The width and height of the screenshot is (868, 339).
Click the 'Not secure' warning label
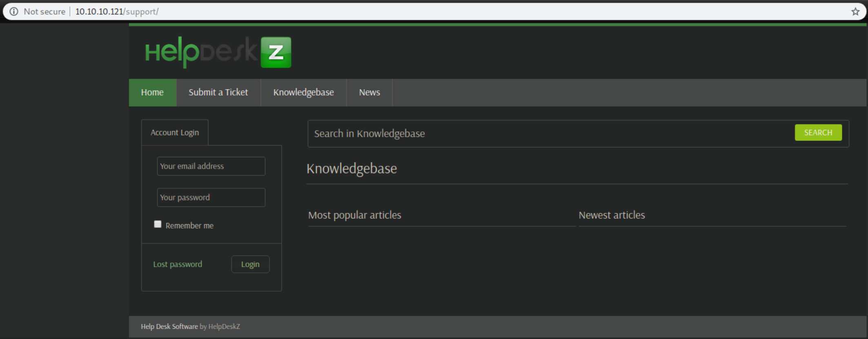pyautogui.click(x=44, y=11)
